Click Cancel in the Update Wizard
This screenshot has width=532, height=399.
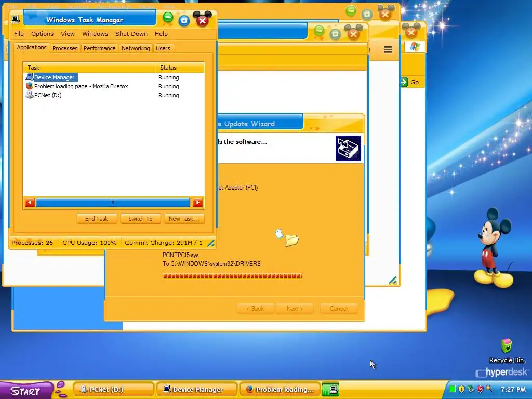click(339, 309)
